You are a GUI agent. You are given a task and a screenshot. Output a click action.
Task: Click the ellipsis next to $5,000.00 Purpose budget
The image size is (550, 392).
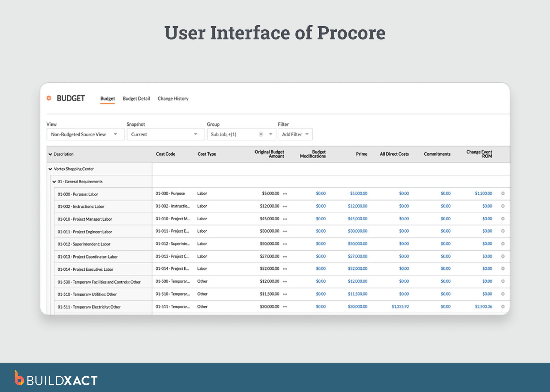pos(285,194)
